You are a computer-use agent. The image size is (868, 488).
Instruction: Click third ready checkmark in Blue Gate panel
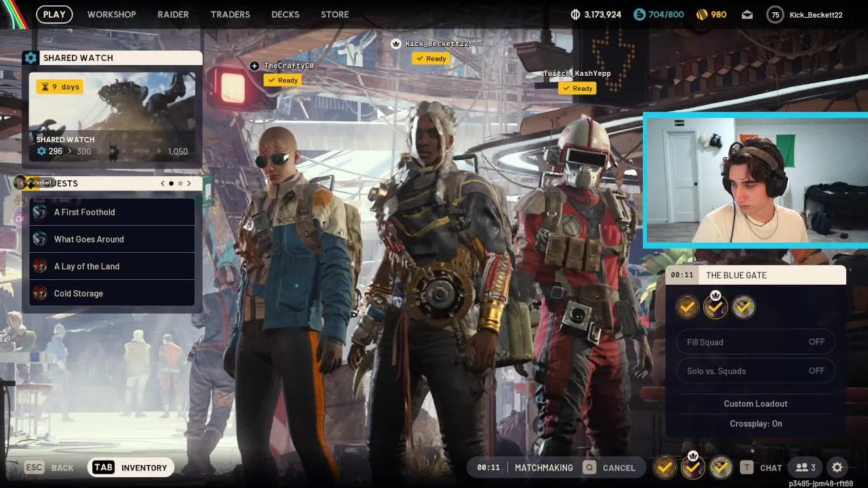[743, 307]
